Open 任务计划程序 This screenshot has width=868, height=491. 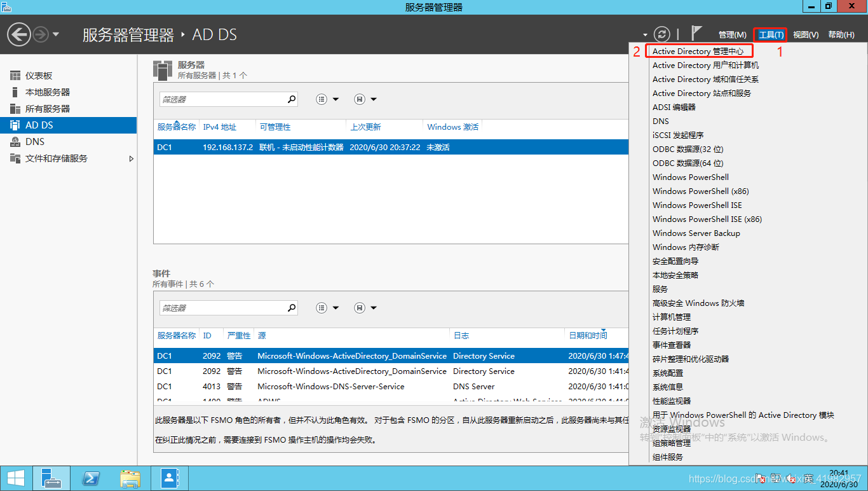pos(675,331)
